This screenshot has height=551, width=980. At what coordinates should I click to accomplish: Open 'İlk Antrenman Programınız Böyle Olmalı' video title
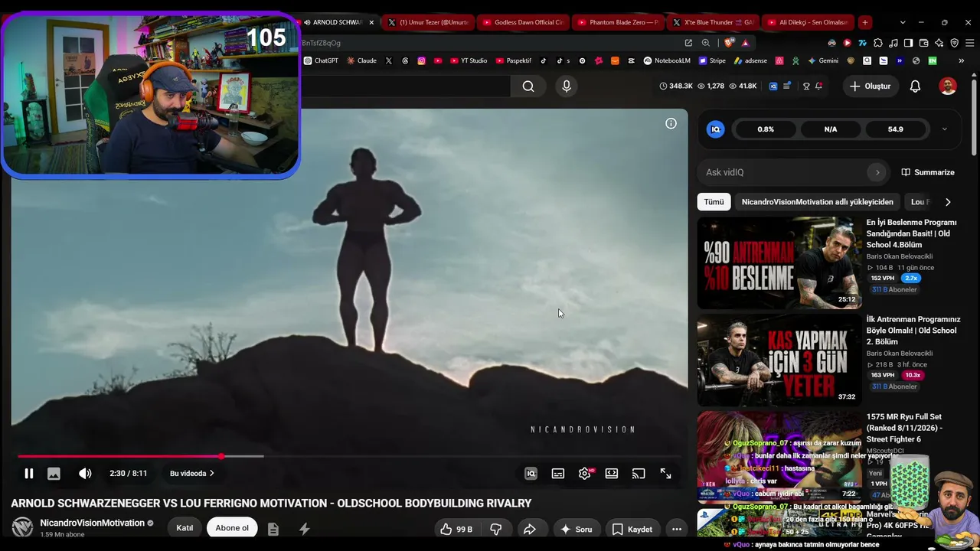coord(913,331)
